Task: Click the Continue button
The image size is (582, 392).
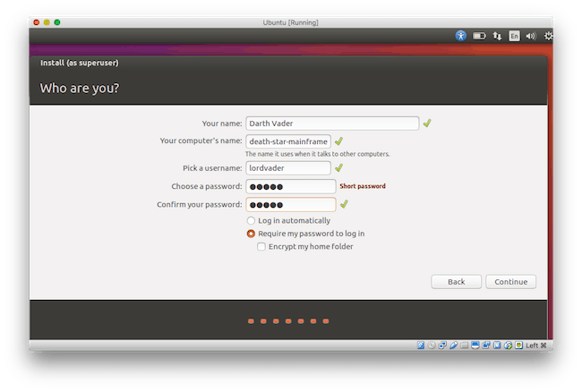Action: (x=510, y=282)
